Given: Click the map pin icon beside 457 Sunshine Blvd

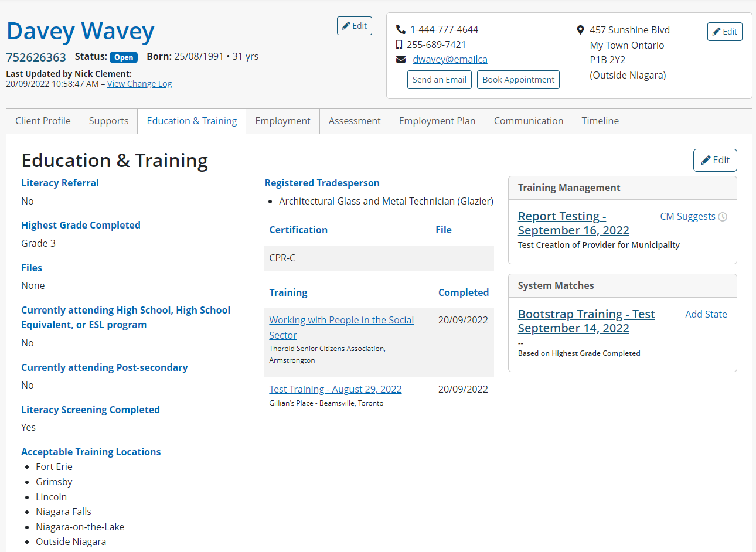Looking at the screenshot, I should pos(580,30).
